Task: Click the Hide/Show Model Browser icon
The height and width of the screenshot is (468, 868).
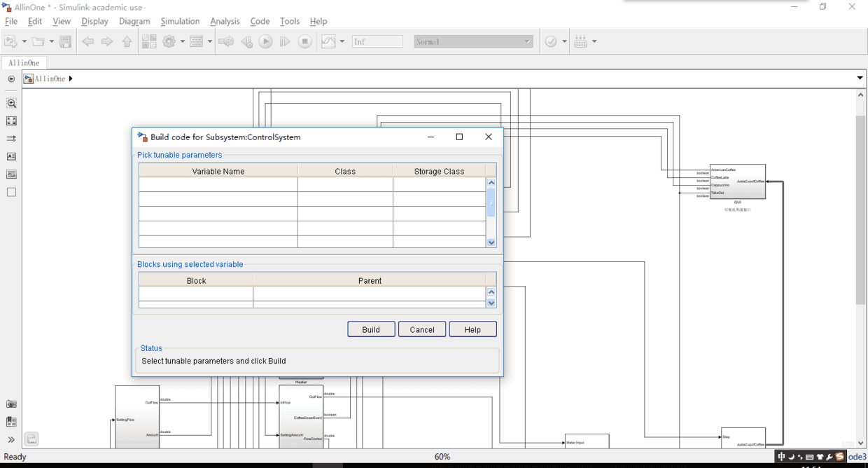Action: pyautogui.click(x=11, y=79)
